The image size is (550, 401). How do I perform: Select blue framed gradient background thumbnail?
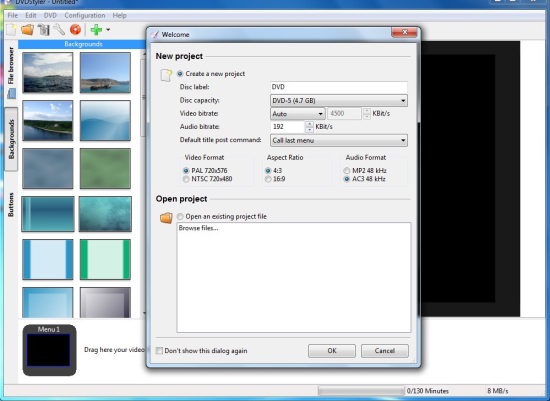tap(48, 303)
